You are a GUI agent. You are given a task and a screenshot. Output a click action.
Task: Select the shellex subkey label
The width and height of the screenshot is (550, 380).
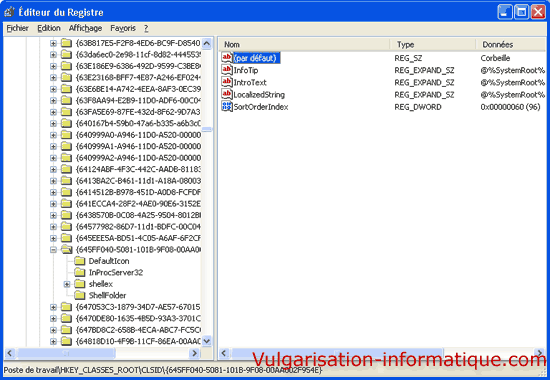tap(101, 284)
